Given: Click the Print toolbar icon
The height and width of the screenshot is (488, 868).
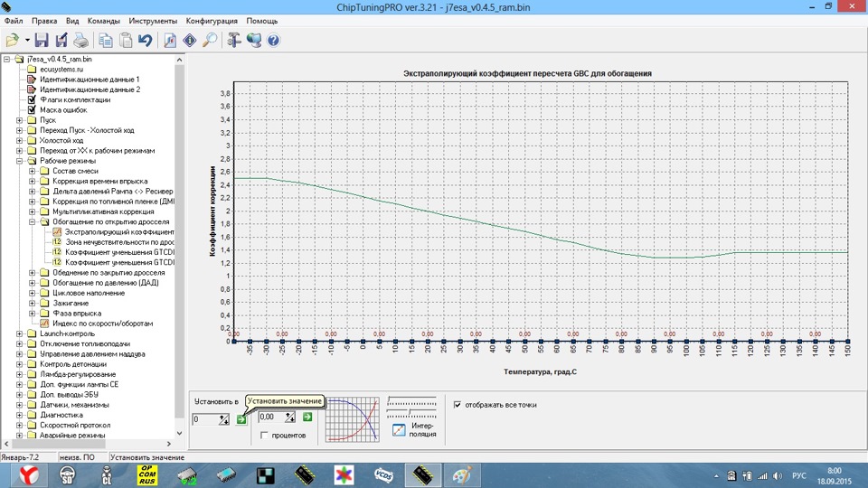Looking at the screenshot, I should tap(81, 40).
